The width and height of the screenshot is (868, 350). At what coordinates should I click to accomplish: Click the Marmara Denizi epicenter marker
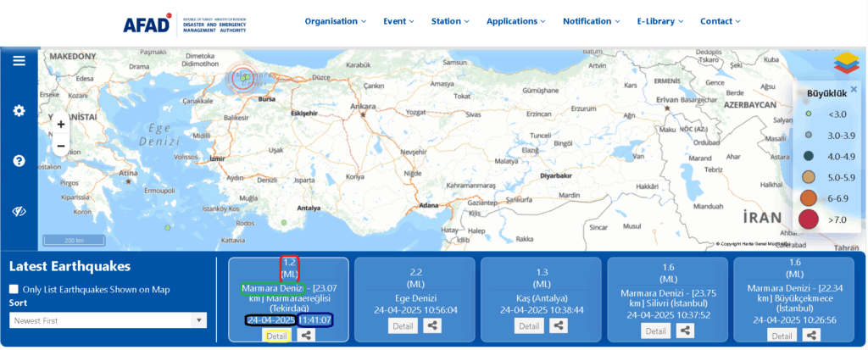tap(243, 79)
